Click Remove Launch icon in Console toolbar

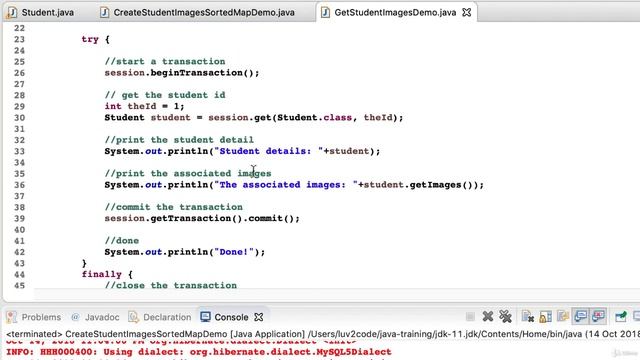[488, 316]
